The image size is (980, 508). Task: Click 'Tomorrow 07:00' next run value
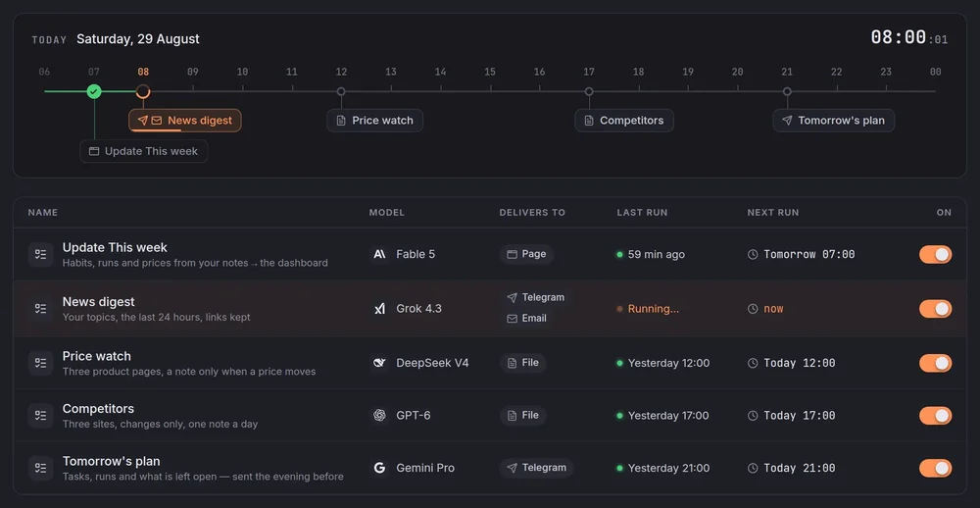[809, 255]
